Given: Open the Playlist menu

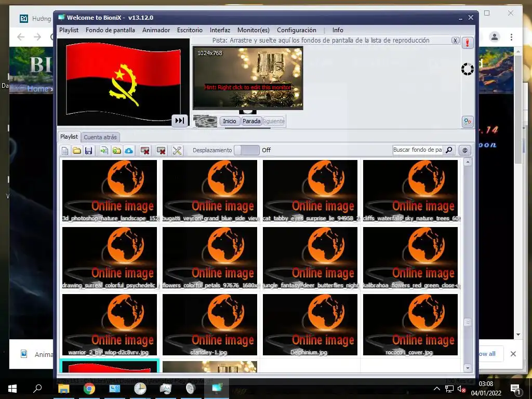Looking at the screenshot, I should click(69, 30).
